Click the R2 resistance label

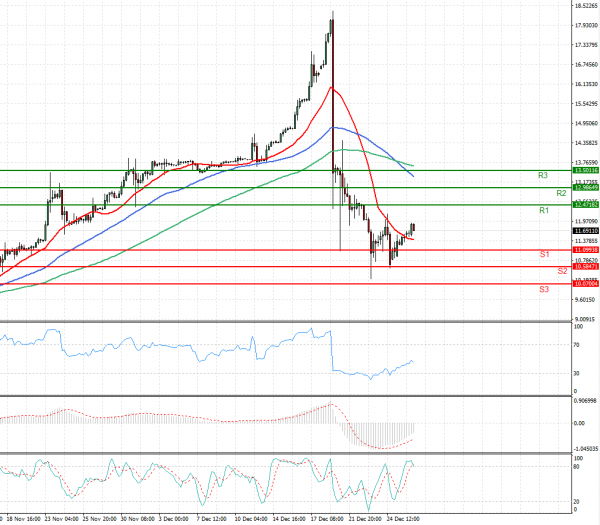coord(561,193)
